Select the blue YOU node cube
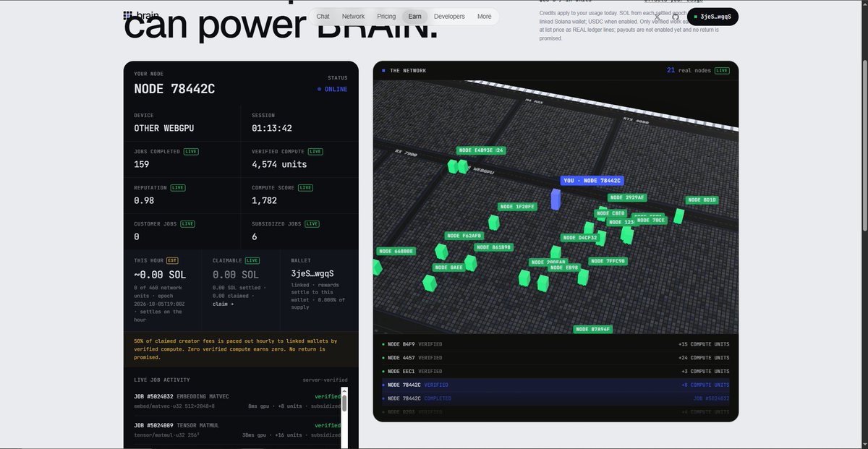 556,200
